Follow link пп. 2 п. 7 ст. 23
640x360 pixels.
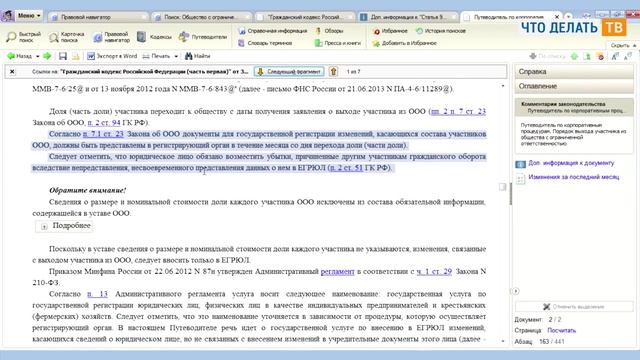tap(458, 111)
